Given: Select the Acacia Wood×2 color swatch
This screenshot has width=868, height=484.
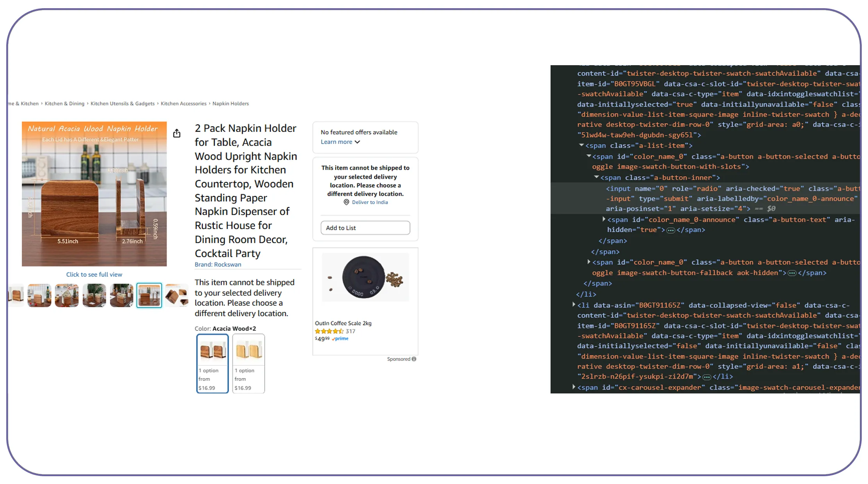Looking at the screenshot, I should click(212, 363).
